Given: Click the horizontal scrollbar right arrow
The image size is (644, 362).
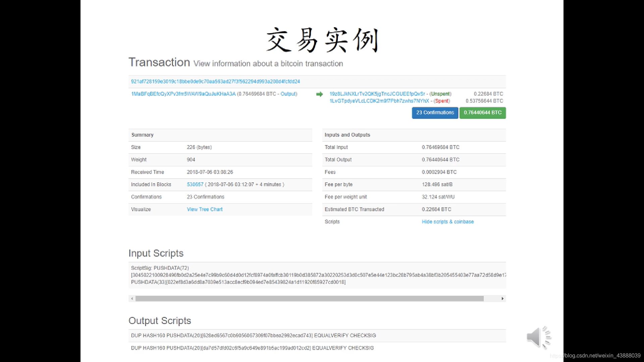Looking at the screenshot, I should [x=502, y=298].
